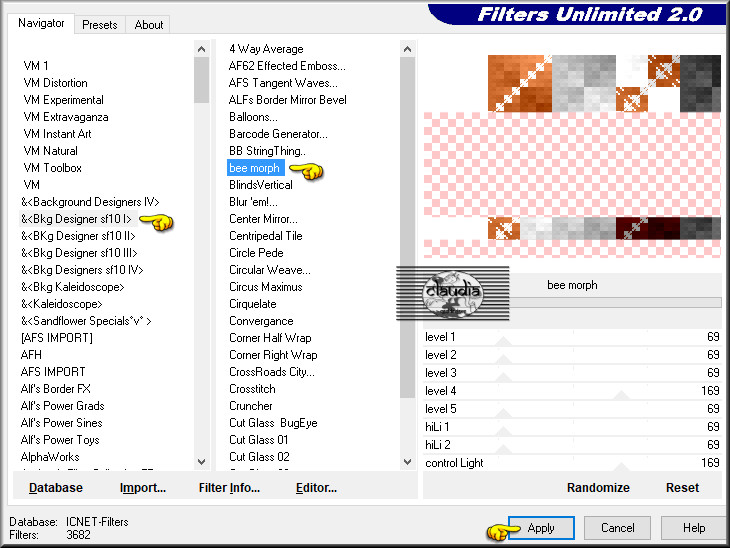Select Alf's Power Toys category
Screen dimensions: 730x548
[x=60, y=440]
